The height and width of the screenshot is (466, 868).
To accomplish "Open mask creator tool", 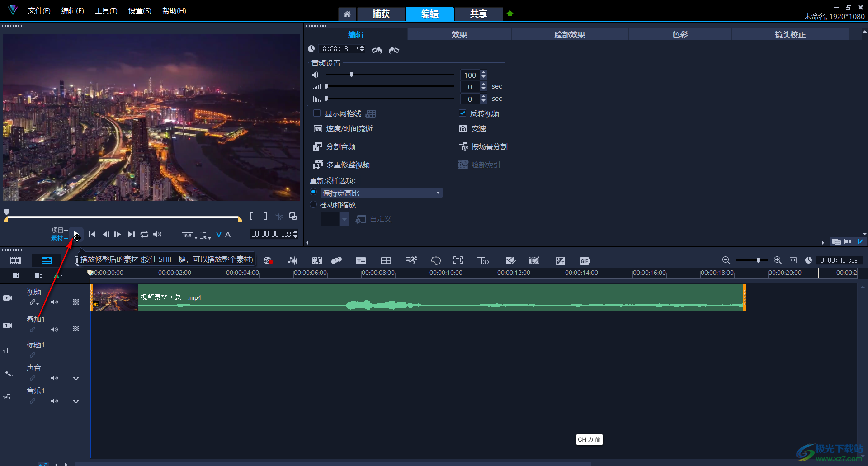I will (436, 260).
